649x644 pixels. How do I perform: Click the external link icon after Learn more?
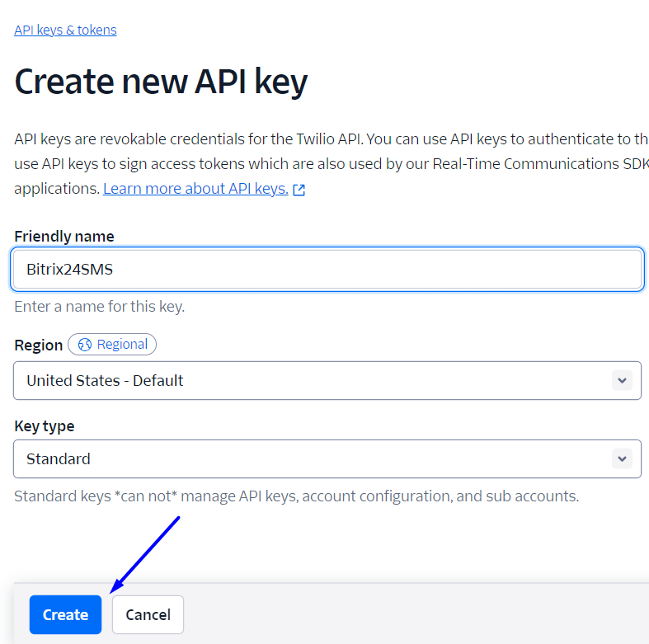(x=299, y=190)
